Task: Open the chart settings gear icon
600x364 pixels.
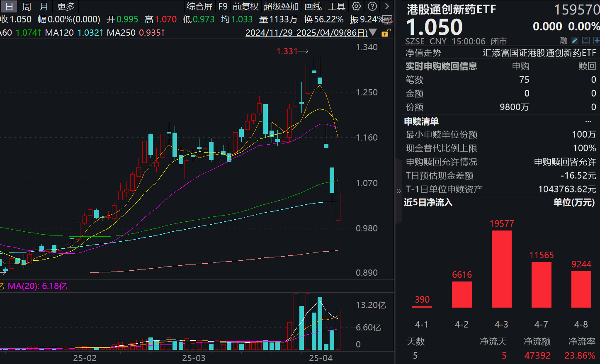Action: pos(355,7)
